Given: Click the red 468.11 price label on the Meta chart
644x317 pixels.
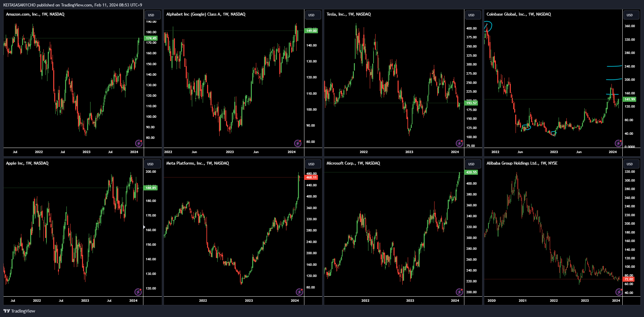Looking at the screenshot, I should click(311, 177).
